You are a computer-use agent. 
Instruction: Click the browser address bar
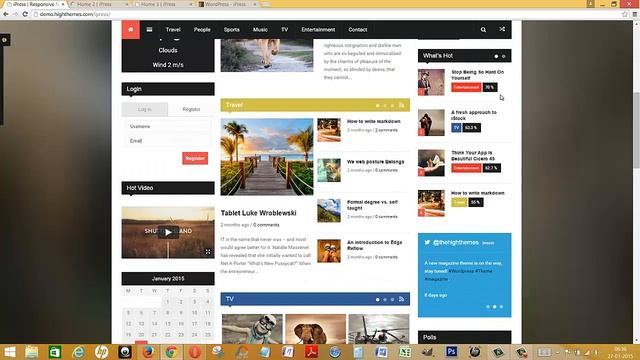327,14
